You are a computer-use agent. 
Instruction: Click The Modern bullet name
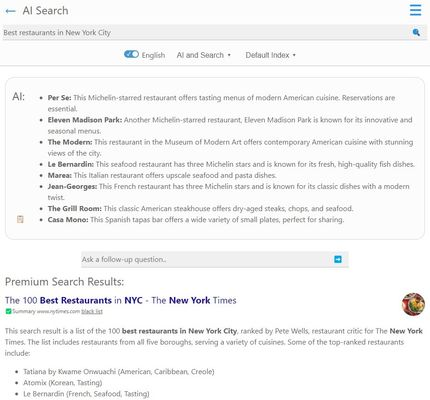point(70,142)
